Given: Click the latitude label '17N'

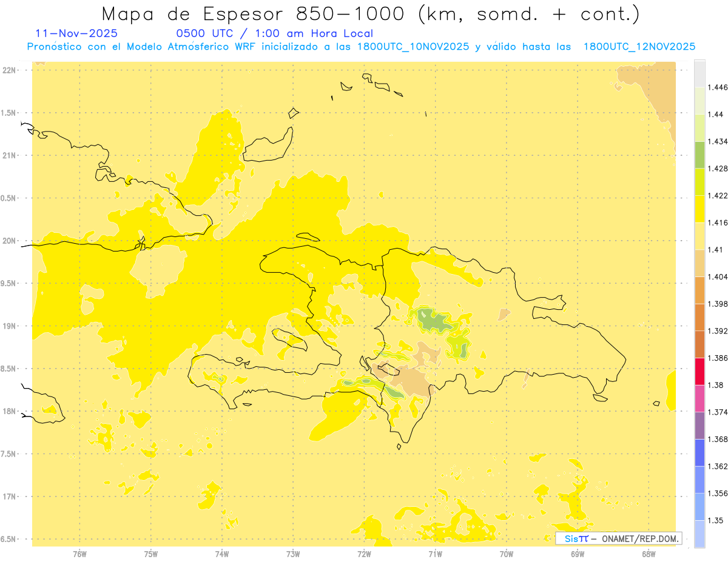Looking at the screenshot, I should [x=9, y=497].
